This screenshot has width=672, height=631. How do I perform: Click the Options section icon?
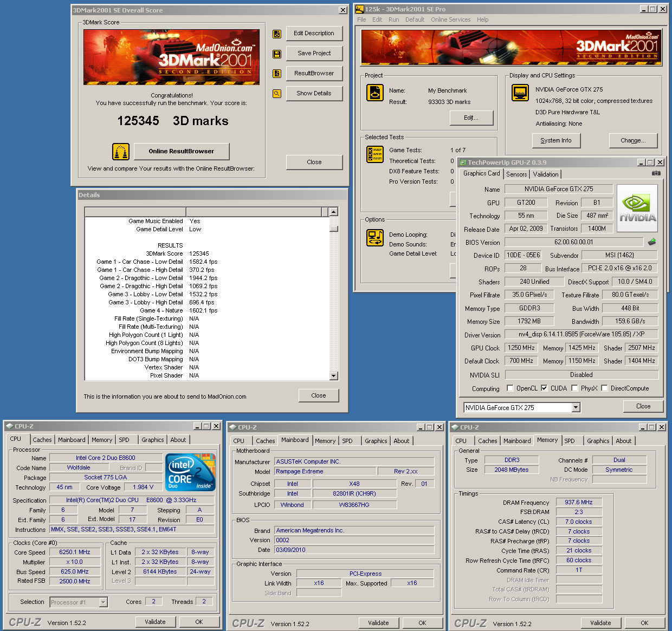coord(375,237)
